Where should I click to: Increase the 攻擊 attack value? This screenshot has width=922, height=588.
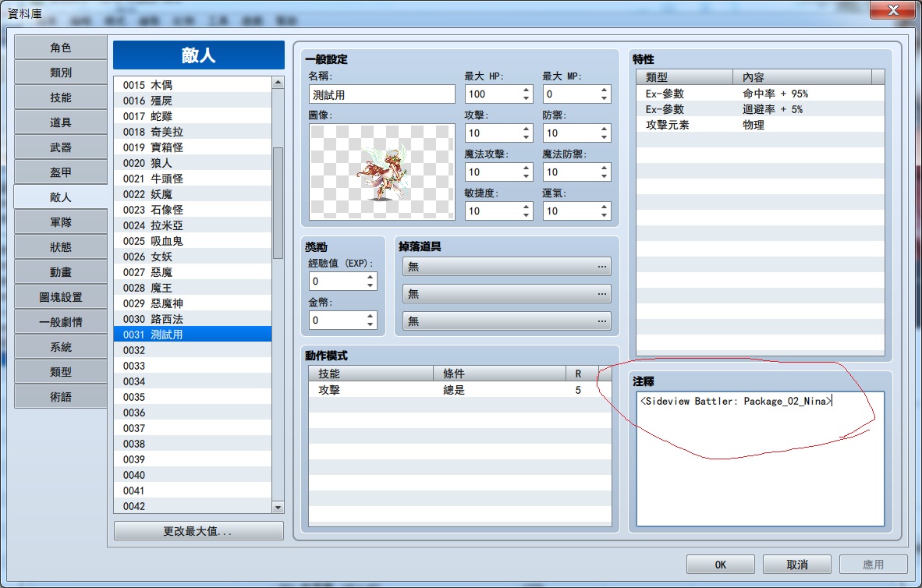tap(526, 129)
